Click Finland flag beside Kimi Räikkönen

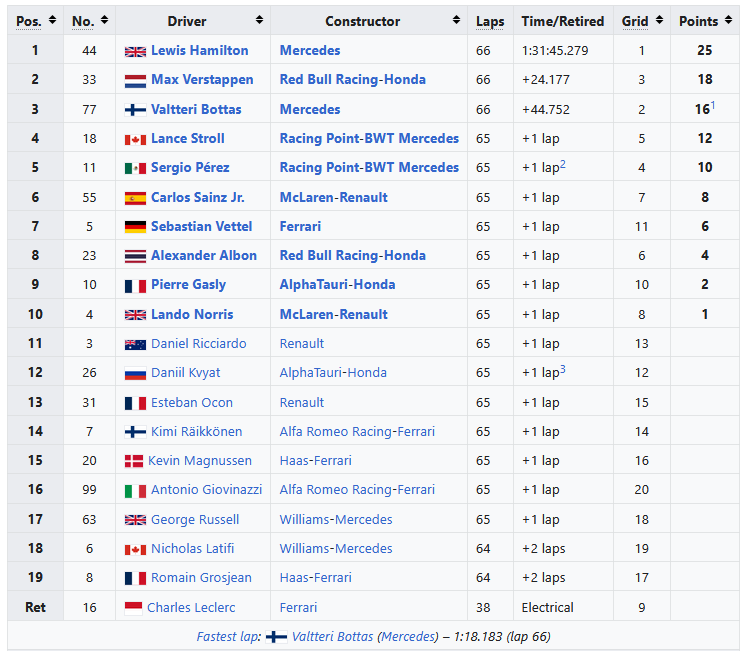[x=135, y=432]
